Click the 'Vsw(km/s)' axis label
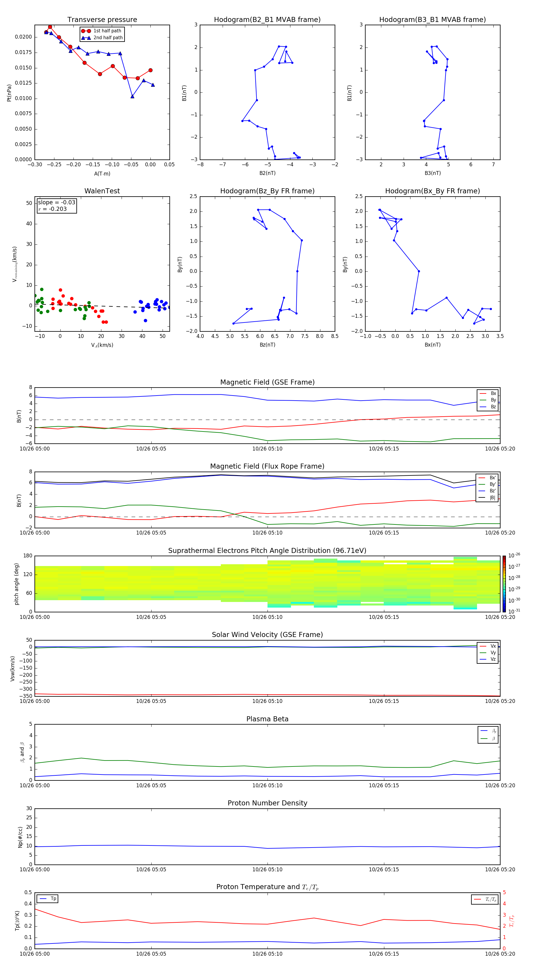Screen dimensions: 535x980 [12, 668]
